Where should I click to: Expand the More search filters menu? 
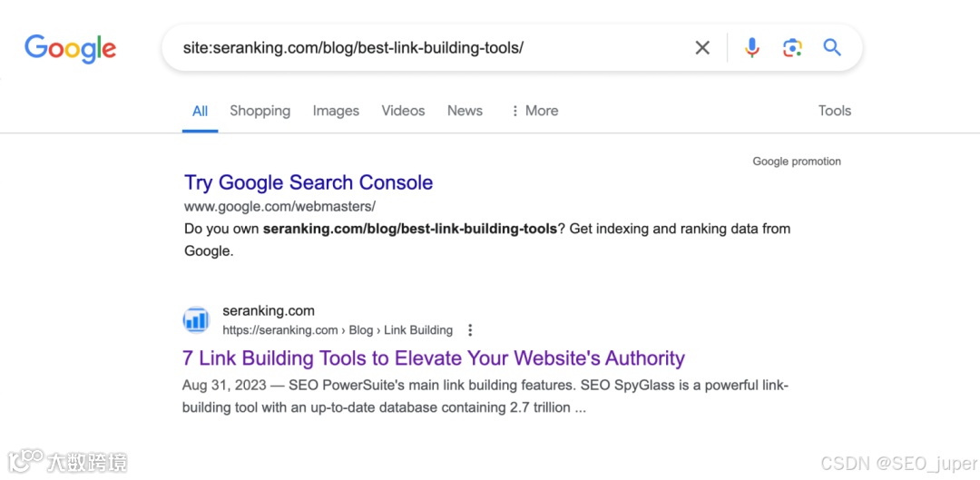(x=534, y=111)
